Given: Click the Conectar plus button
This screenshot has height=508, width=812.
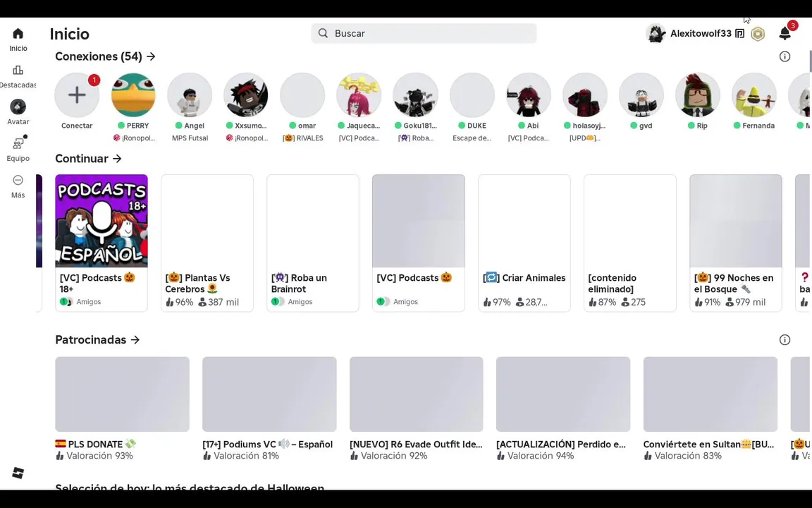Looking at the screenshot, I should [77, 95].
